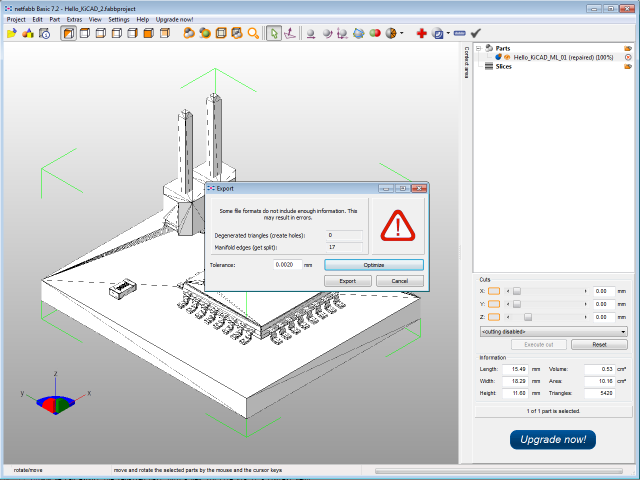This screenshot has height=480, width=640.
Task: Click folder icon on Slices row
Action: pyautogui.click(x=628, y=67)
